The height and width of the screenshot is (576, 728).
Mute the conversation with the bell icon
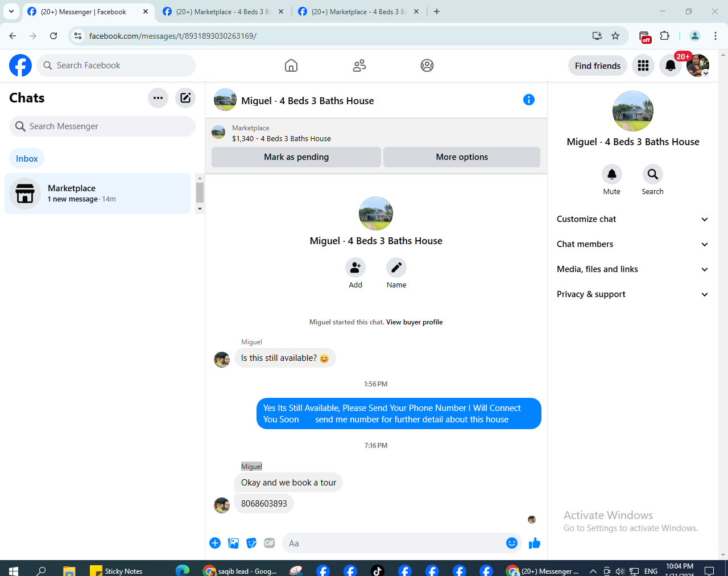pos(612,174)
